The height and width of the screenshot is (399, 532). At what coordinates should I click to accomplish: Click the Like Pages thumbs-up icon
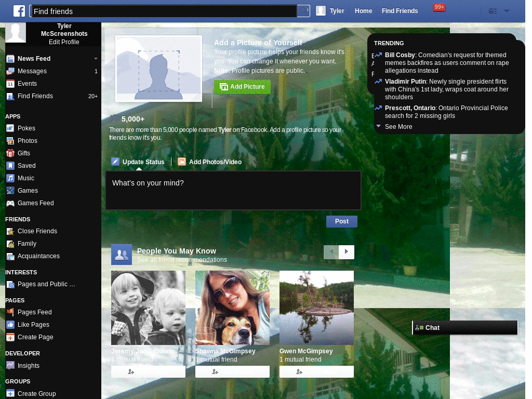pos(10,325)
